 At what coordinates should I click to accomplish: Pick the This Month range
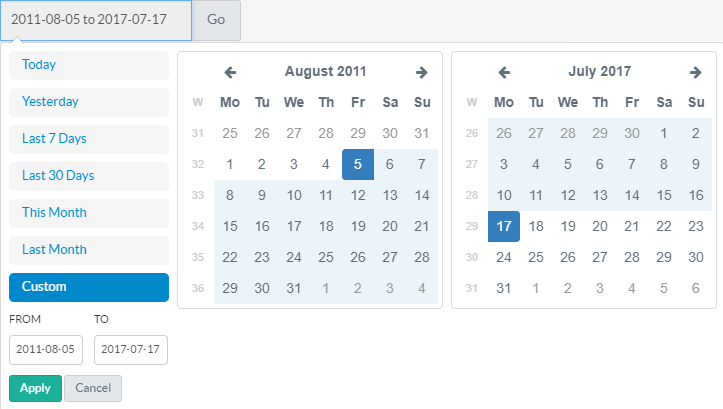[89, 213]
